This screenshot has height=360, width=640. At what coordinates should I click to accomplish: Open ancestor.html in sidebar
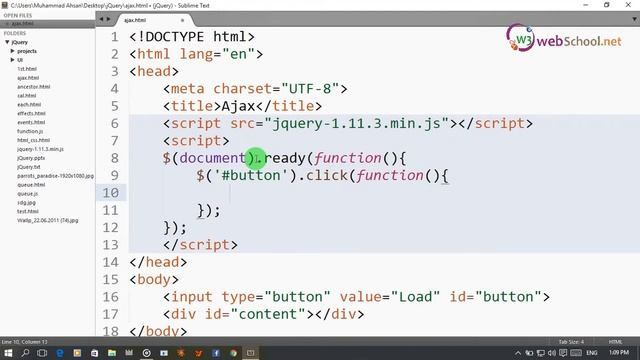[33, 87]
